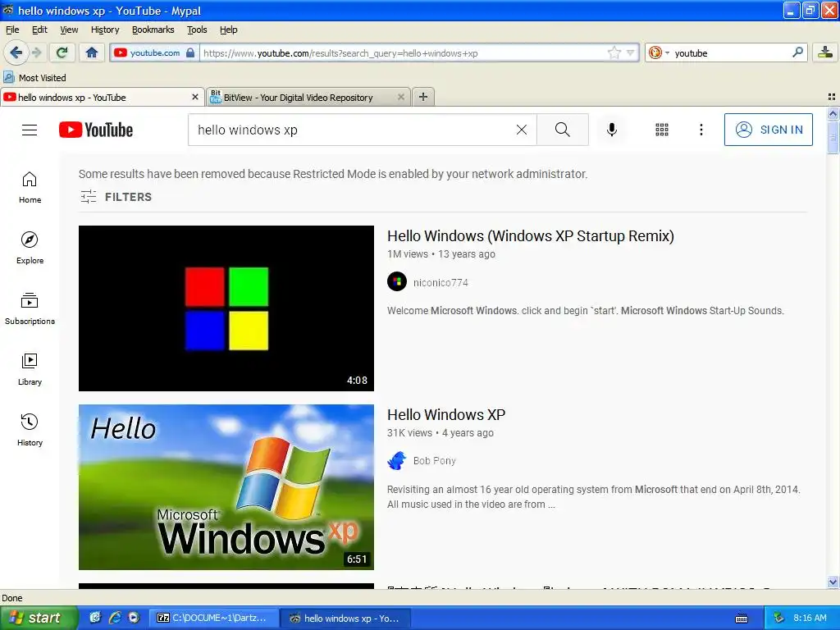Viewport: 840px width, 630px height.
Task: Open the View menu
Action: (x=69, y=30)
